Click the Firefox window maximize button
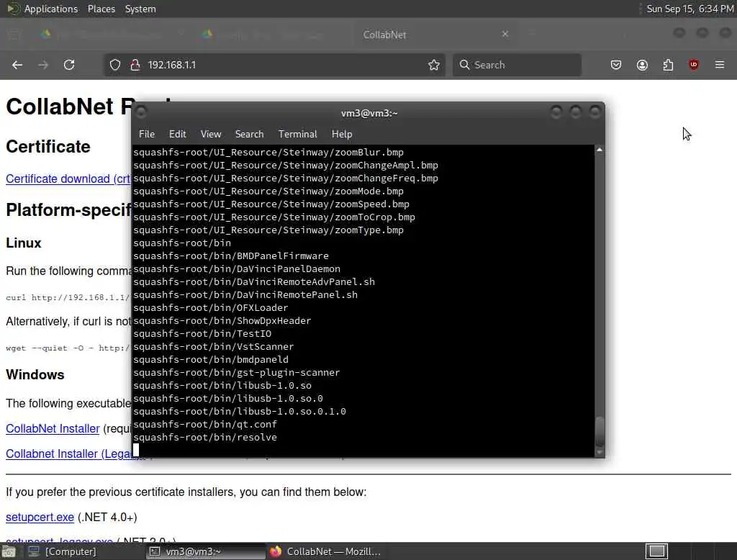 click(x=702, y=33)
